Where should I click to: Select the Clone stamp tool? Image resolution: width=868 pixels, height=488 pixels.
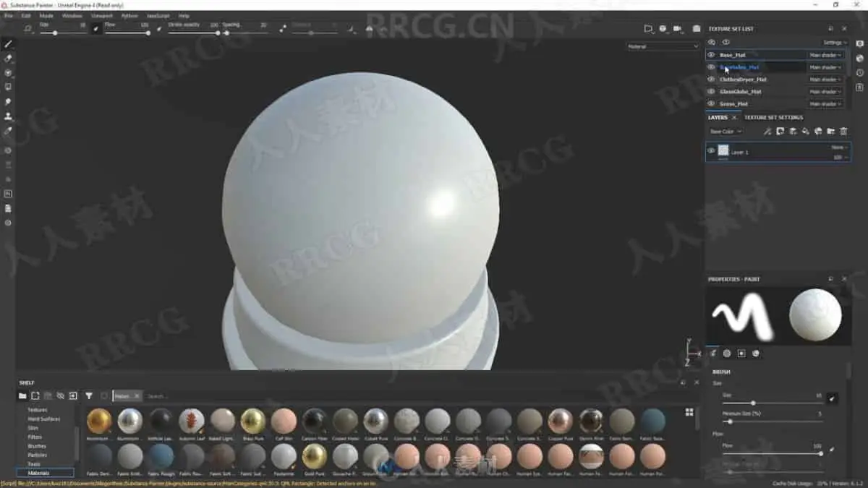(8, 116)
